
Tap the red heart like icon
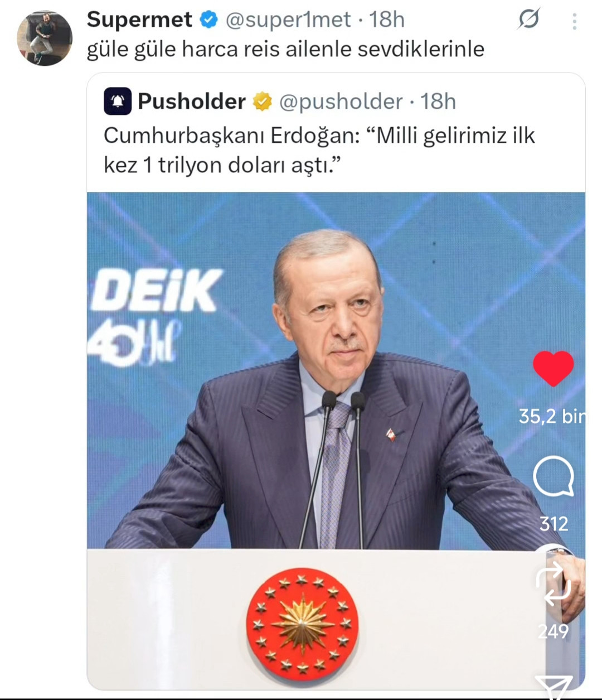[x=553, y=369]
